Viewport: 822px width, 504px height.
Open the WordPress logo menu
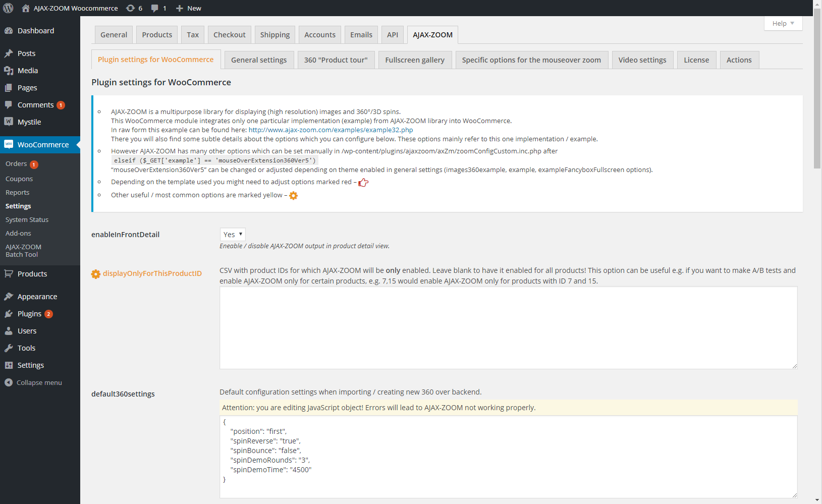coord(8,8)
